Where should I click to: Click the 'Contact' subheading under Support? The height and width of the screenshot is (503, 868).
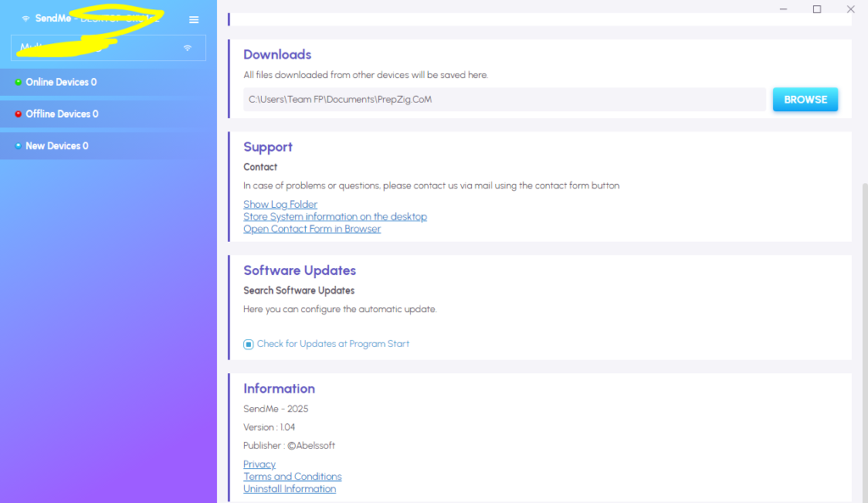tap(260, 167)
